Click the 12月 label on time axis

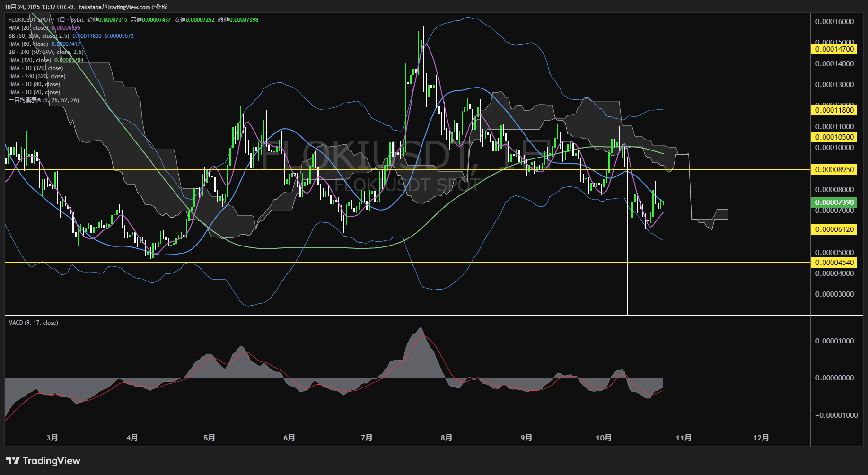point(761,438)
